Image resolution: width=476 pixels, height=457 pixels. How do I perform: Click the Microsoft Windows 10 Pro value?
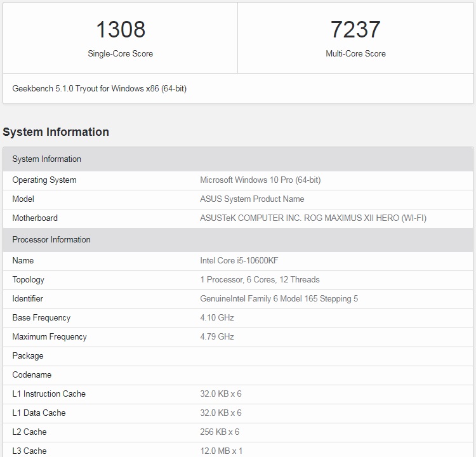pyautogui.click(x=260, y=180)
